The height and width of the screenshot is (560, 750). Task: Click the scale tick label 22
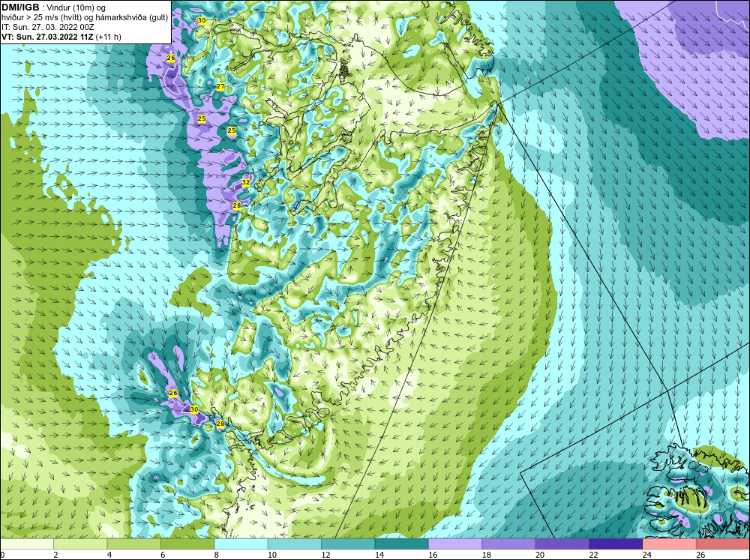[x=593, y=555]
